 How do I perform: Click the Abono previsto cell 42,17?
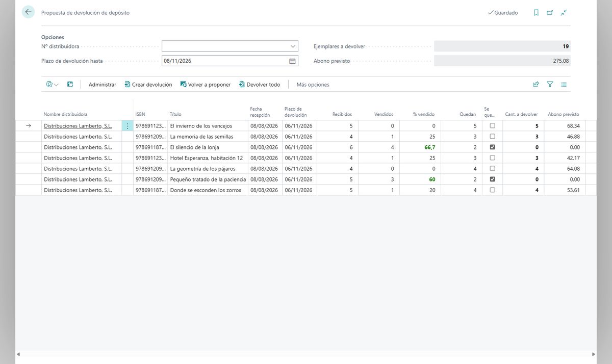(x=573, y=158)
